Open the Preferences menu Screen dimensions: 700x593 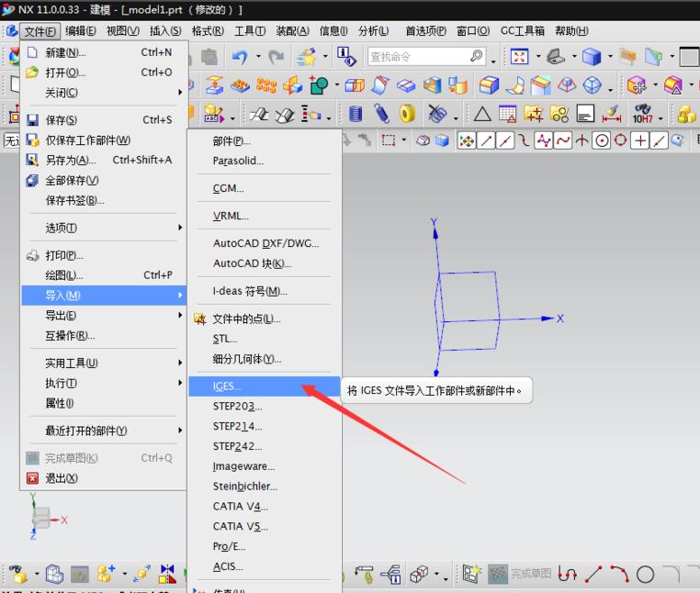click(x=425, y=31)
